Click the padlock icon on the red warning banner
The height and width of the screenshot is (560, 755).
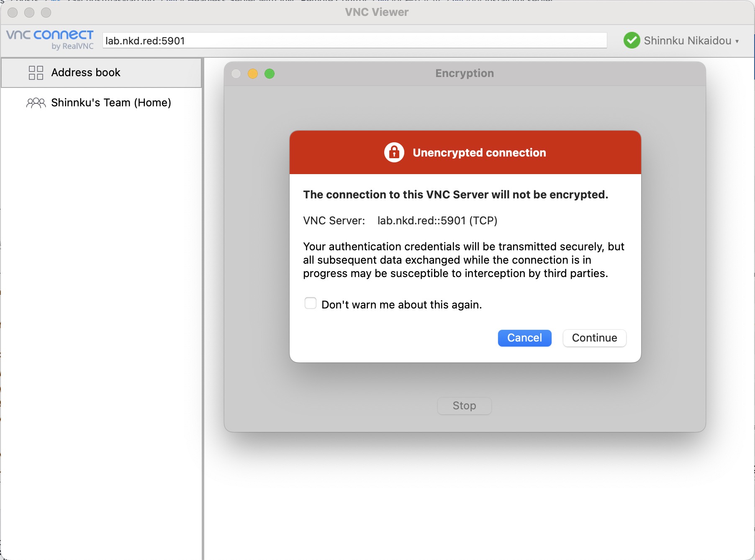[x=394, y=152]
